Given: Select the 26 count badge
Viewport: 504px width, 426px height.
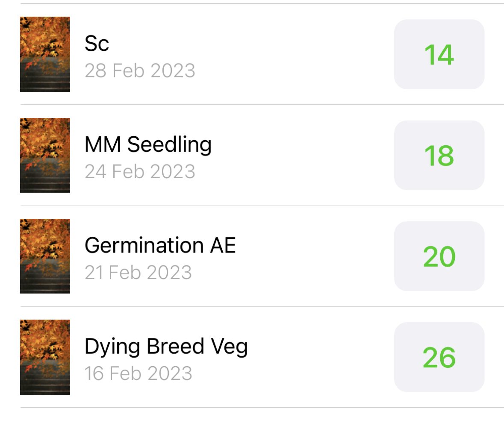Looking at the screenshot, I should 439,357.
